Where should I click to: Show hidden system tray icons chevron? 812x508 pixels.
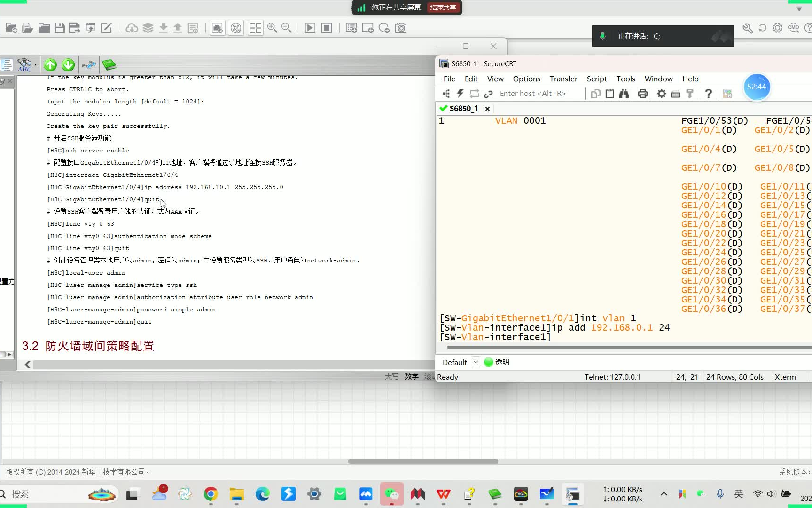point(664,494)
